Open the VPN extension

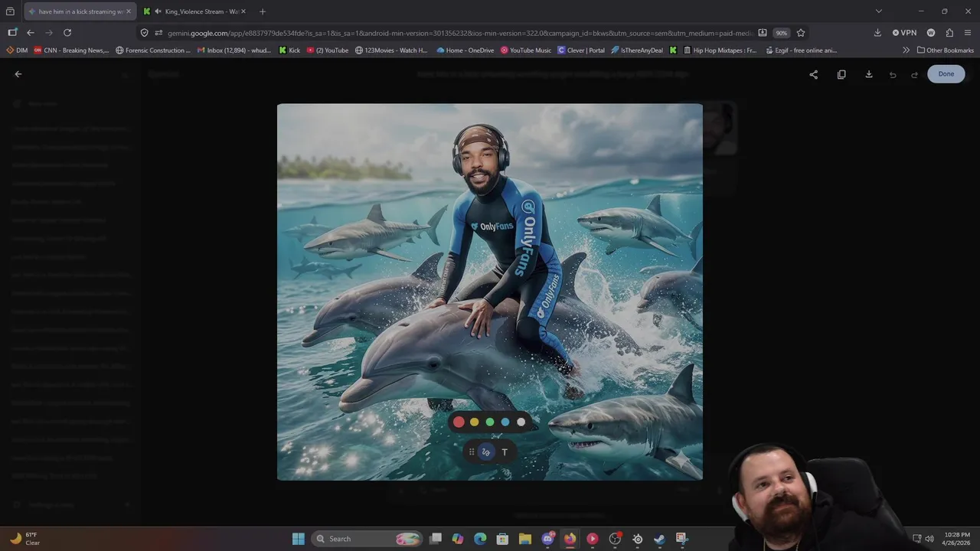pos(904,33)
